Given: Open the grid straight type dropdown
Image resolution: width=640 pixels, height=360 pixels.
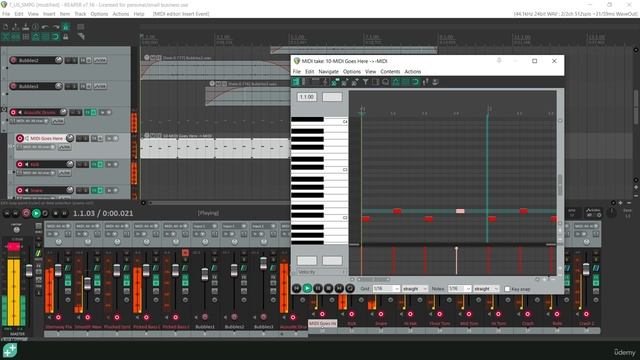Looking at the screenshot, I should 414,289.
